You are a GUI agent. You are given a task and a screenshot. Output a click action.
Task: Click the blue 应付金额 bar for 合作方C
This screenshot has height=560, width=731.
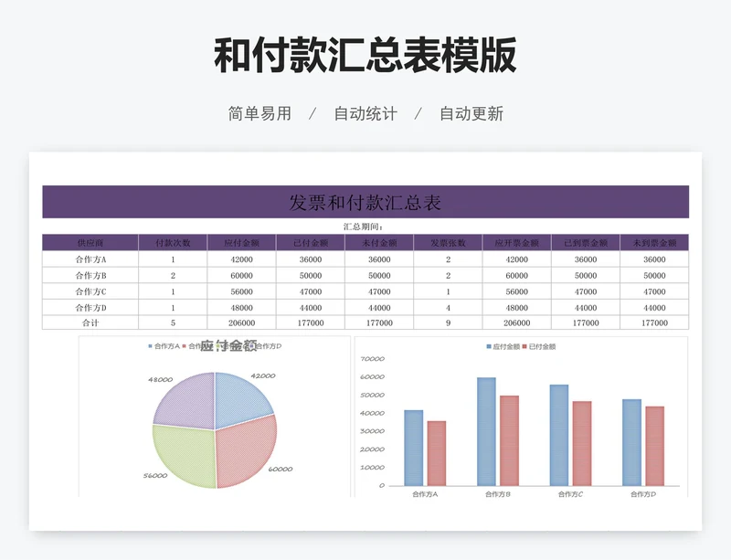pos(559,435)
